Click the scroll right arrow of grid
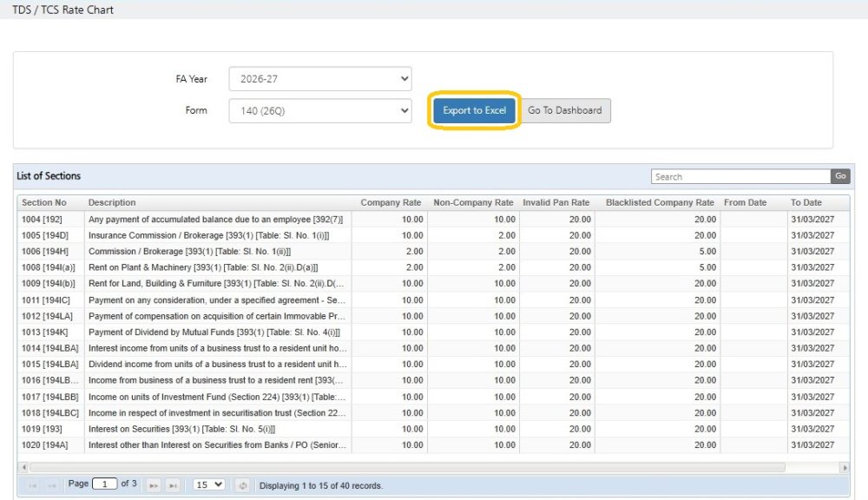The image size is (868, 500). click(x=845, y=467)
